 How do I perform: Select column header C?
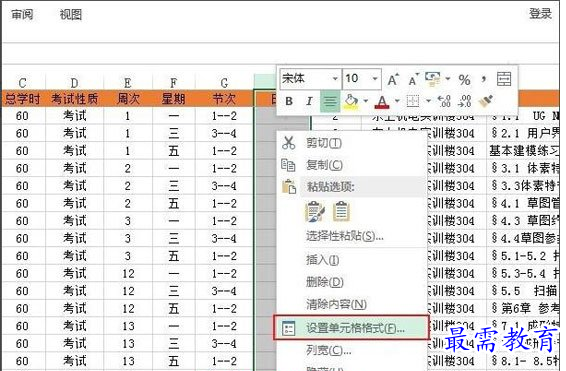tap(23, 83)
